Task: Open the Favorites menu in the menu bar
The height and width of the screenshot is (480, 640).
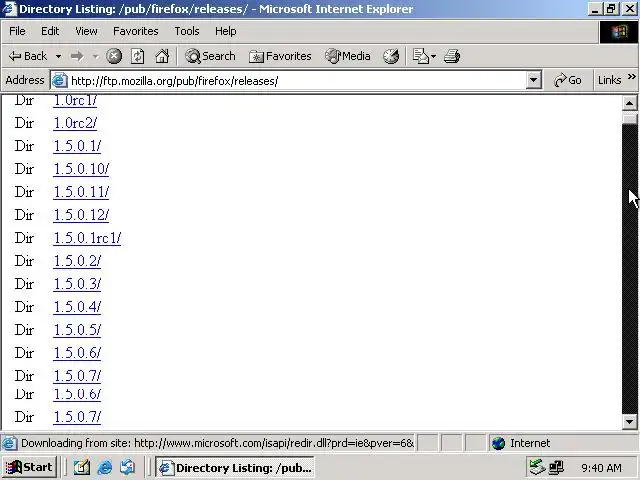Action: coord(136,31)
